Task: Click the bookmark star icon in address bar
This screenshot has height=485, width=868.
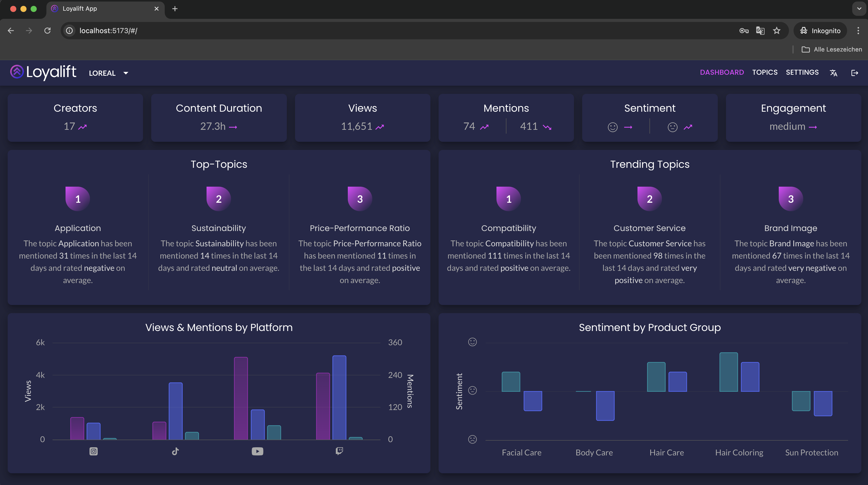Action: pyautogui.click(x=777, y=31)
